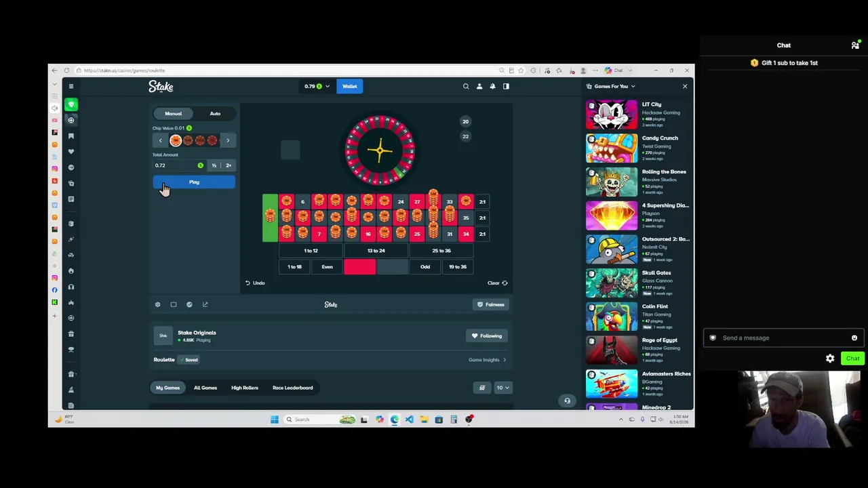
Task: Toggle the Following heart button
Action: click(488, 336)
